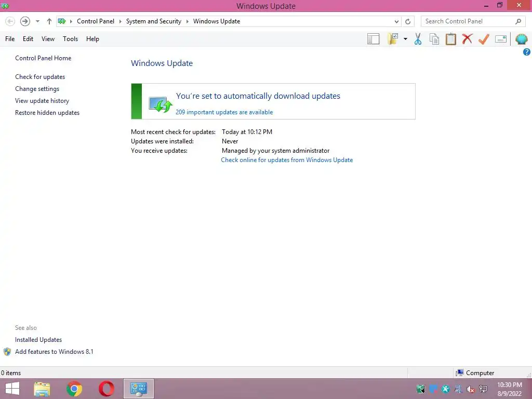Launch Opera browser from taskbar
The height and width of the screenshot is (399, 532).
pos(106,389)
